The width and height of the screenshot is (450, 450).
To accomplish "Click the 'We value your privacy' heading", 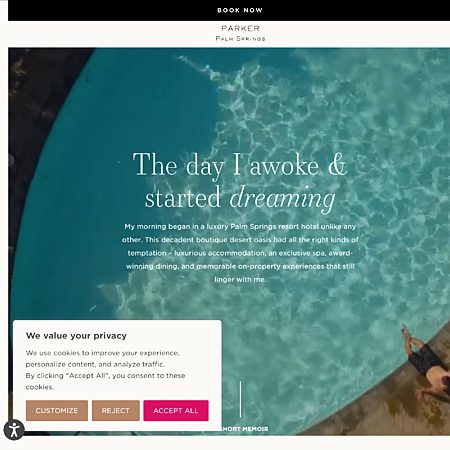I will click(x=76, y=336).
